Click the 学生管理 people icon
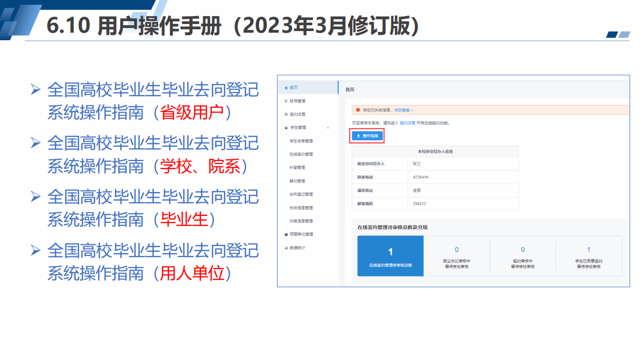The width and height of the screenshot is (644, 362). 286,128
